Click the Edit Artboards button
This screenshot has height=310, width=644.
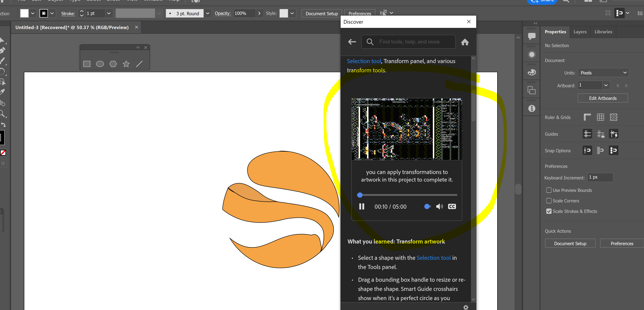[x=603, y=98]
